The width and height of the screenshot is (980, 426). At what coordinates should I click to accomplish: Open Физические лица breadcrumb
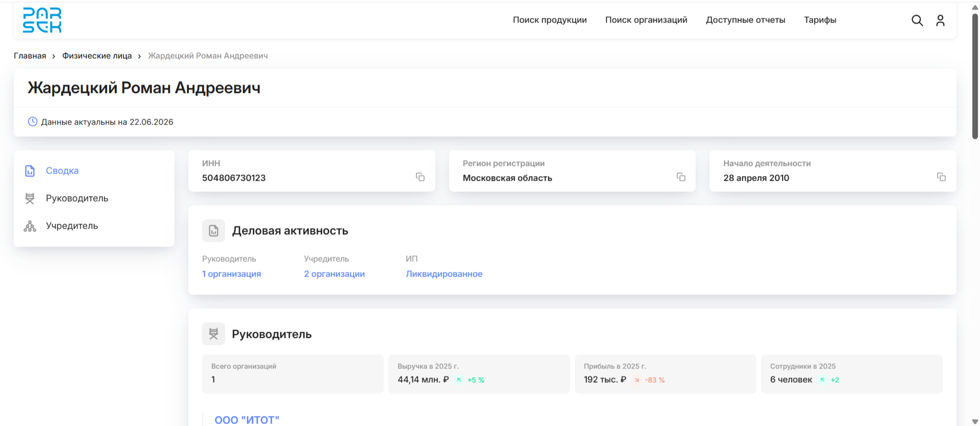(97, 56)
